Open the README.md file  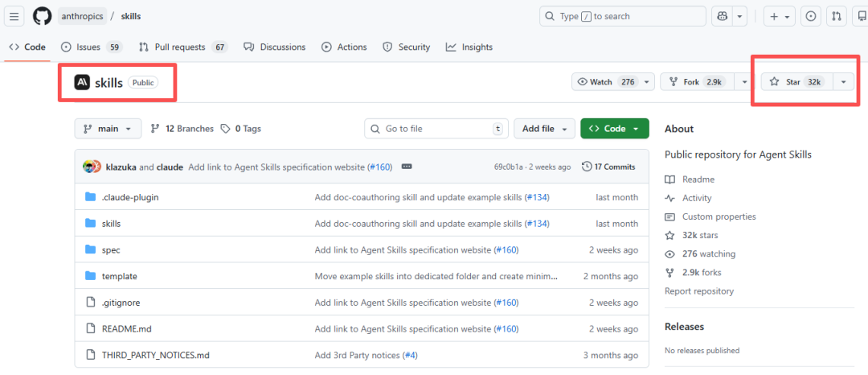[129, 328]
